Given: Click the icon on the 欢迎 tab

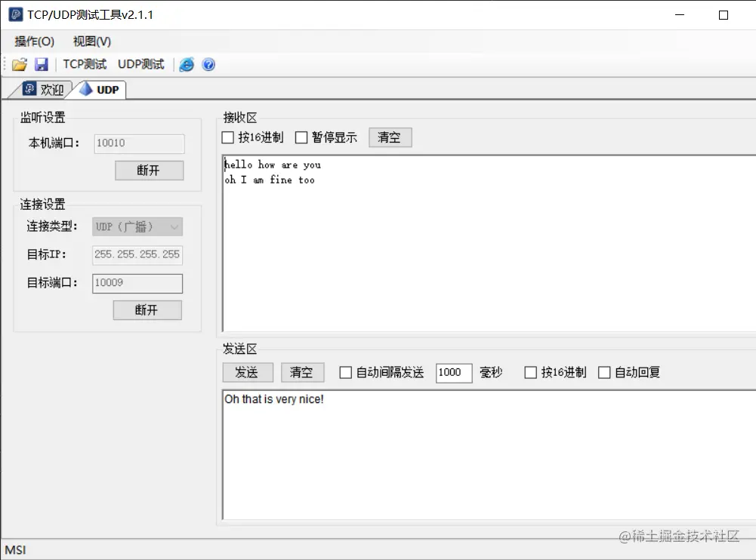Looking at the screenshot, I should click(29, 88).
